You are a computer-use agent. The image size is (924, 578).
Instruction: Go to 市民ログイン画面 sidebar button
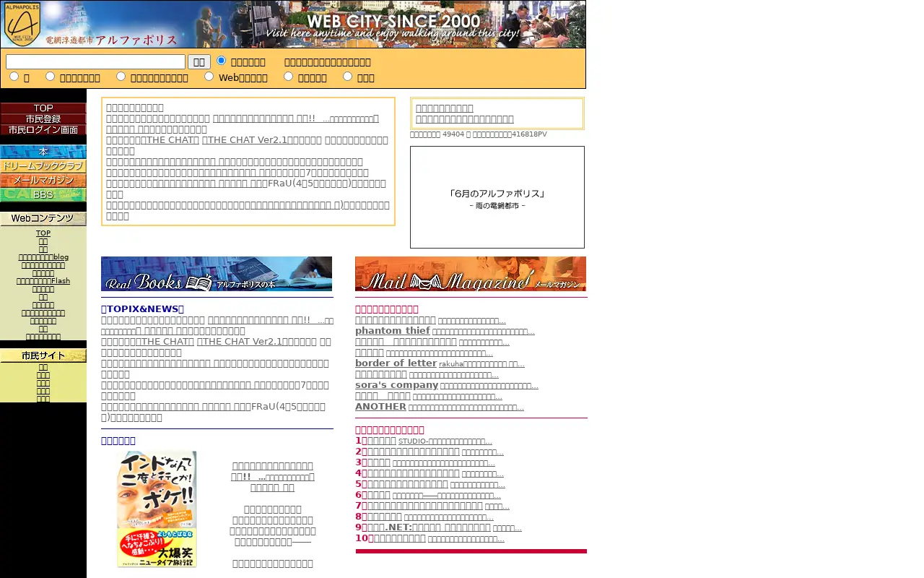[43, 129]
